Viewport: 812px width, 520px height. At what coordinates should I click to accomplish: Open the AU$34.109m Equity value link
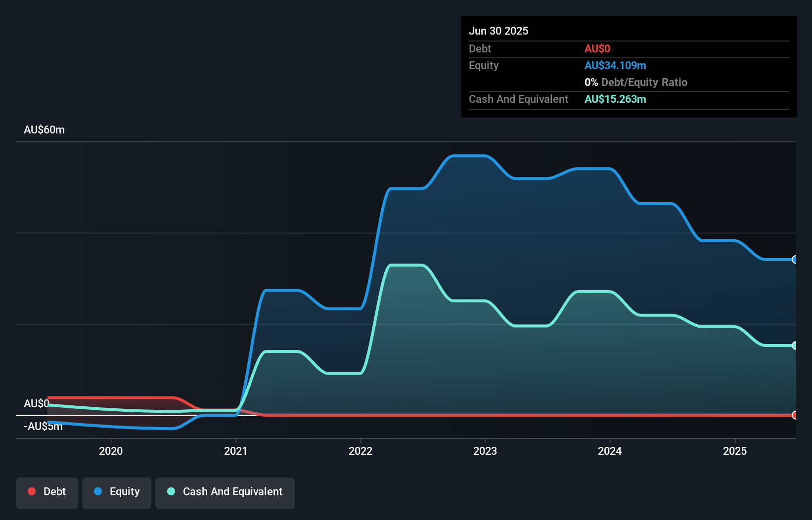click(616, 65)
